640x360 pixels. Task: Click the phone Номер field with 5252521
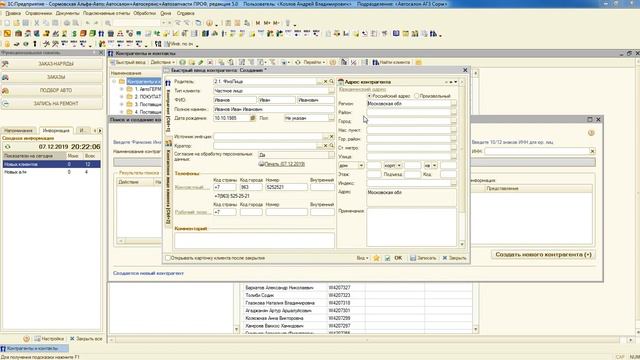[287, 187]
